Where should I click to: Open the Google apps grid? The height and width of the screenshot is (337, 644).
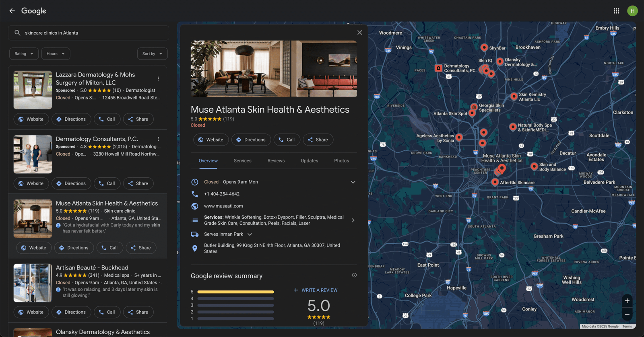tap(616, 11)
